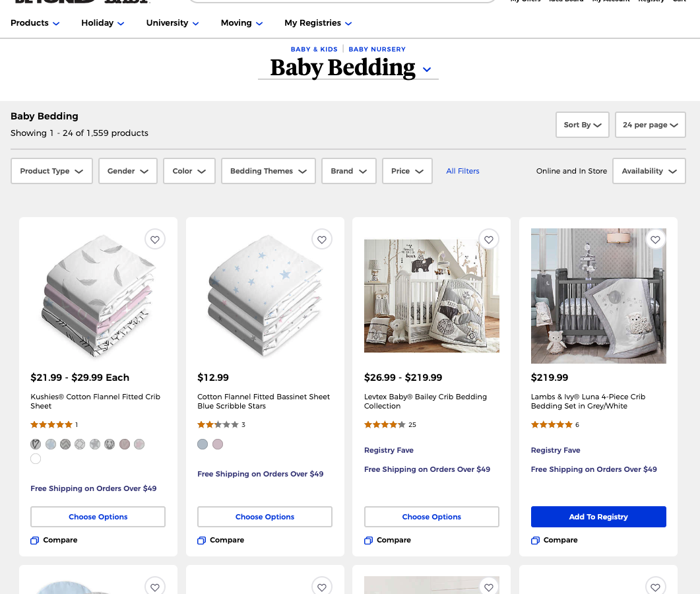View star rating of Levtex Bailey Collection
Viewport: 700px width, 594px height.
(385, 425)
